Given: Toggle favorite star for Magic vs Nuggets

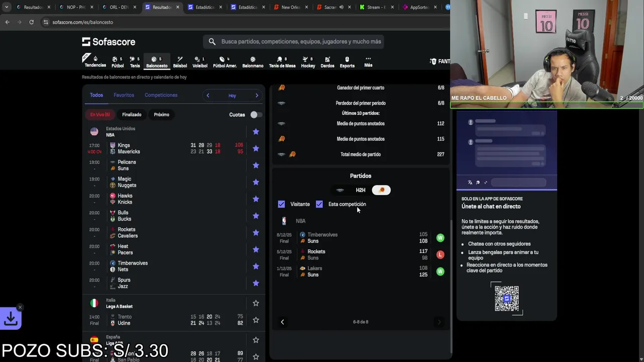Looking at the screenshot, I should point(256,182).
